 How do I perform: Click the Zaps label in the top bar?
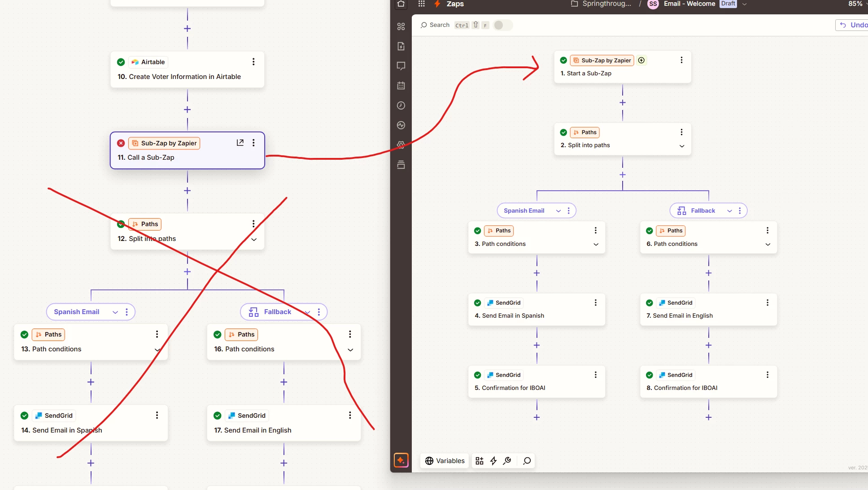click(x=455, y=4)
